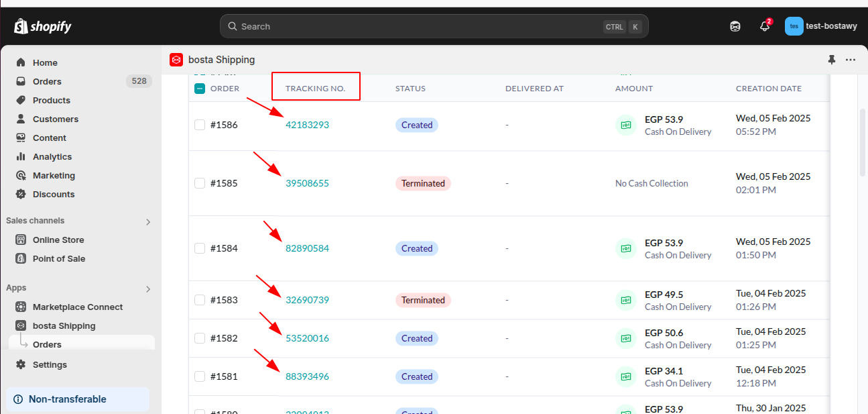Screen dimensions: 868x414
Task: Click cash icon in order #1581 row
Action: (x=626, y=376)
